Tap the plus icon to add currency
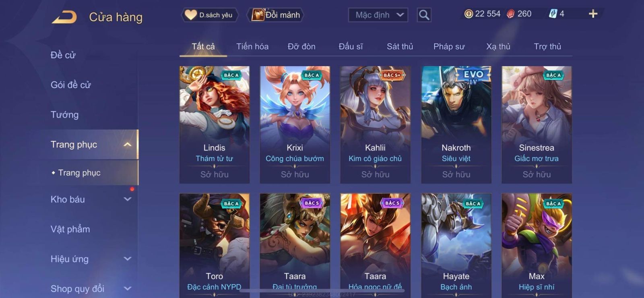The height and width of the screenshot is (298, 644). pos(593,14)
